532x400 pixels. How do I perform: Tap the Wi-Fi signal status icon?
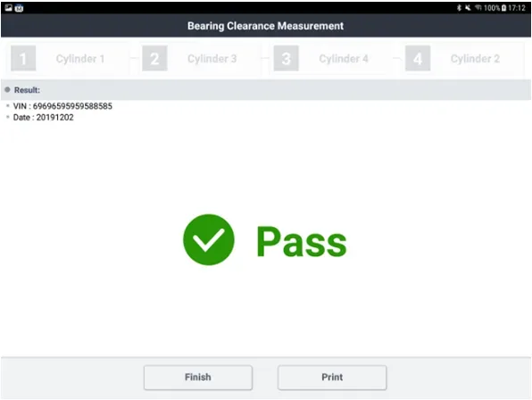(478, 8)
